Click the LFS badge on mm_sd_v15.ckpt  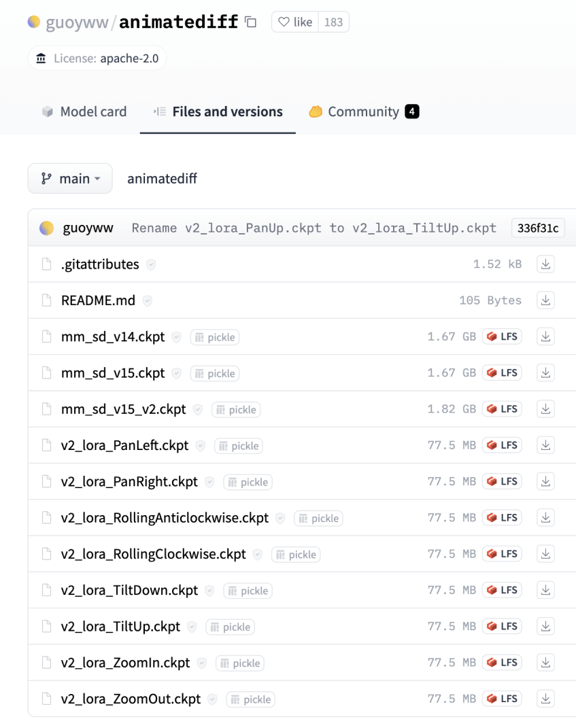tap(502, 373)
